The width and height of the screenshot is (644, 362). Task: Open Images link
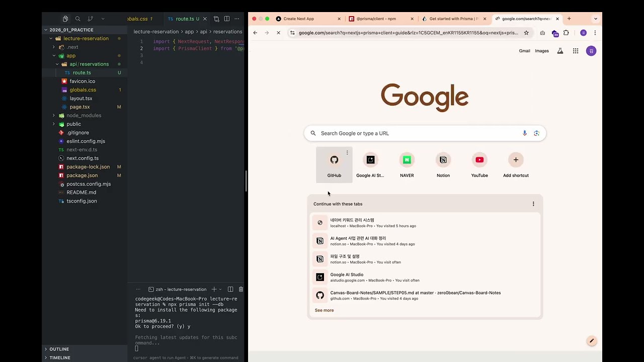[x=542, y=51]
